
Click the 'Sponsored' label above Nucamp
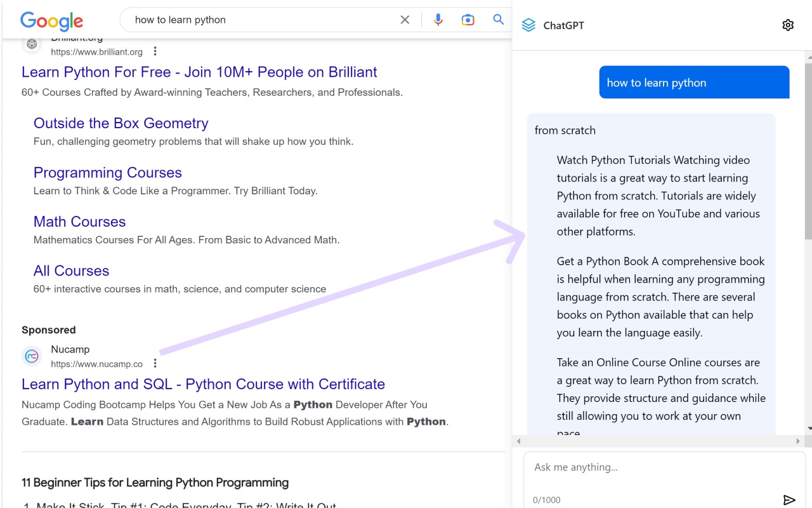click(x=48, y=330)
